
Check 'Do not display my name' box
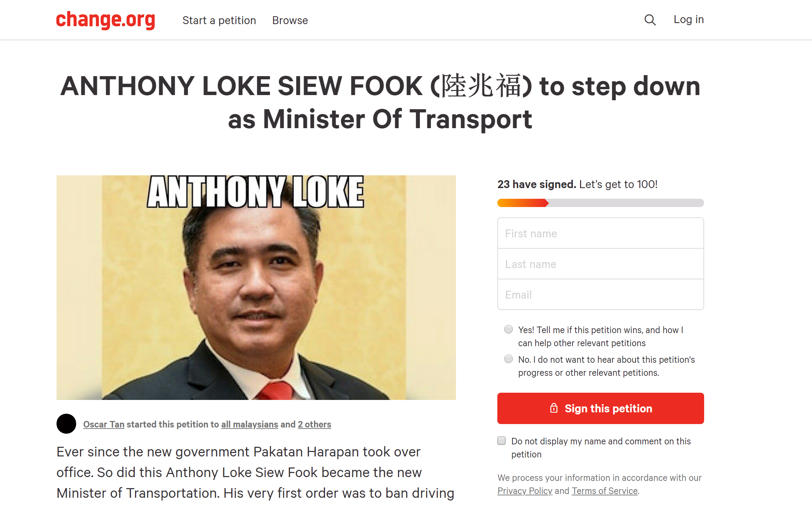click(x=501, y=441)
